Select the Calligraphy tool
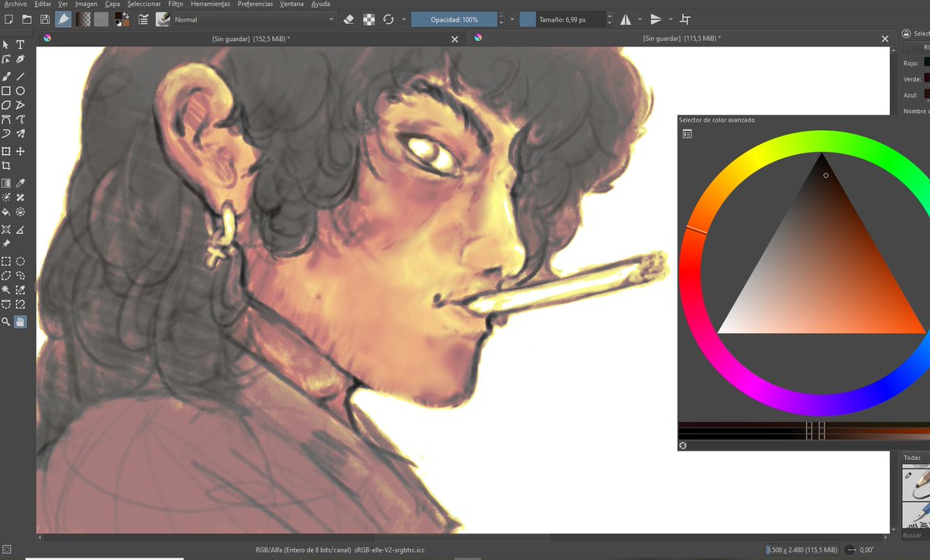930x560 pixels. (21, 59)
